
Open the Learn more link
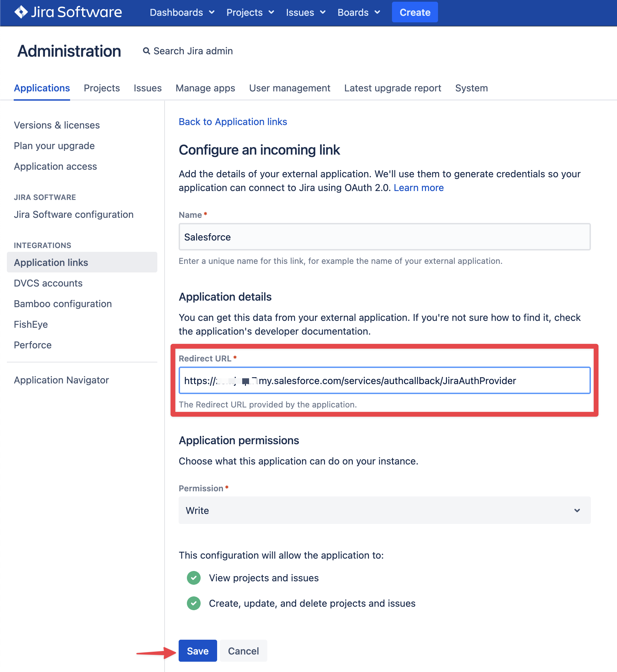pos(418,188)
